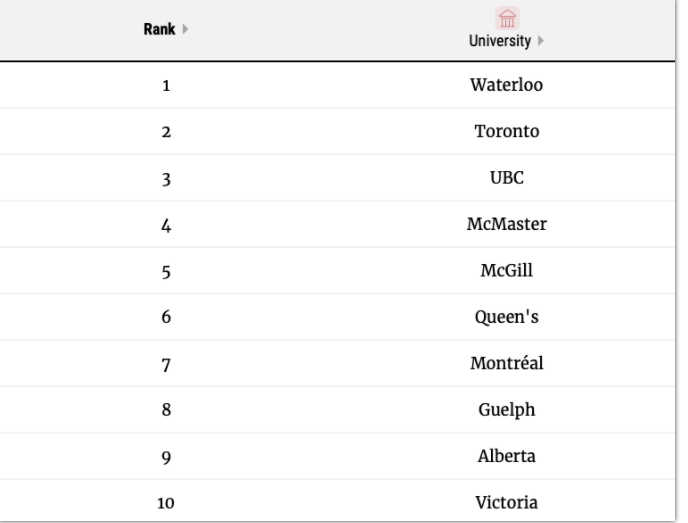Image resolution: width=688 pixels, height=523 pixels.
Task: Click the McGill university name
Action: (x=506, y=271)
